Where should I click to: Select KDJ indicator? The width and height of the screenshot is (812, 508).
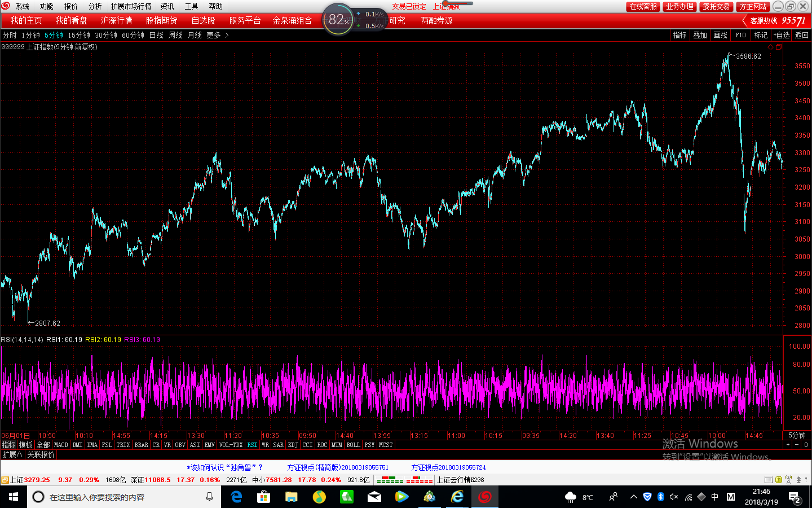pos(293,445)
